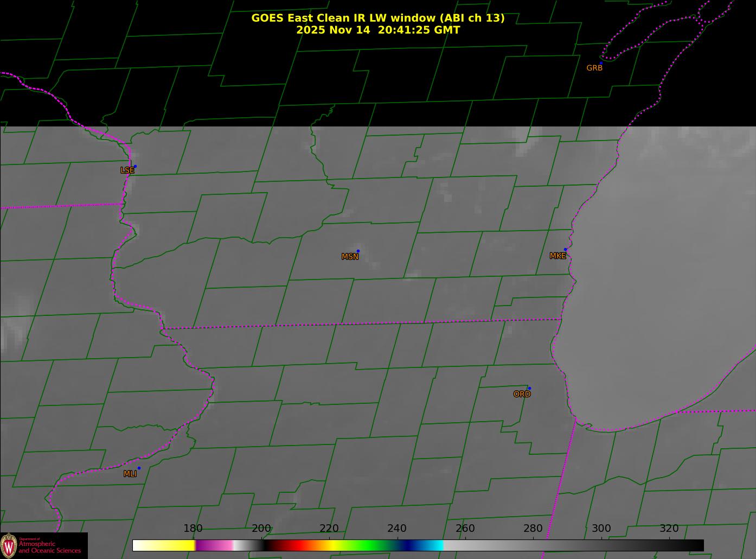Image resolution: width=756 pixels, height=559 pixels.
Task: Click the blue MLI station marker dot
Action: (139, 468)
